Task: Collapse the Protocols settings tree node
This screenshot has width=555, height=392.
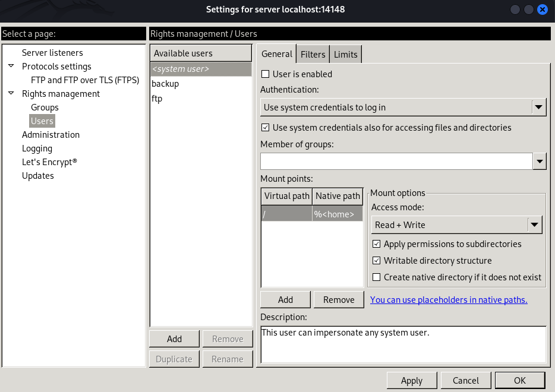Action: [x=11, y=66]
